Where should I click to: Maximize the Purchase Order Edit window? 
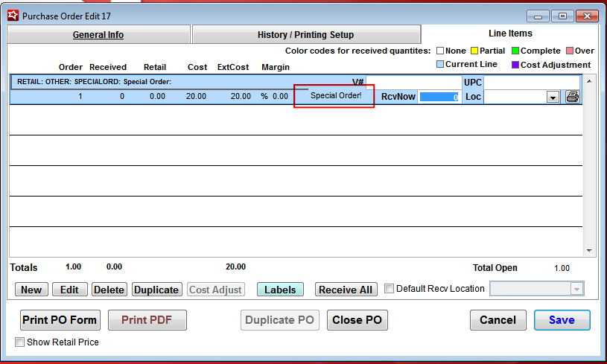point(562,16)
